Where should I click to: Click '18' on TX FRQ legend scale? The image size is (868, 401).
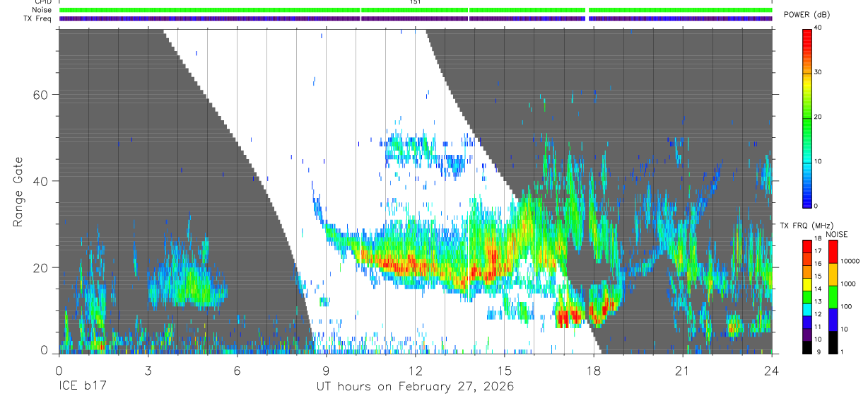point(819,239)
